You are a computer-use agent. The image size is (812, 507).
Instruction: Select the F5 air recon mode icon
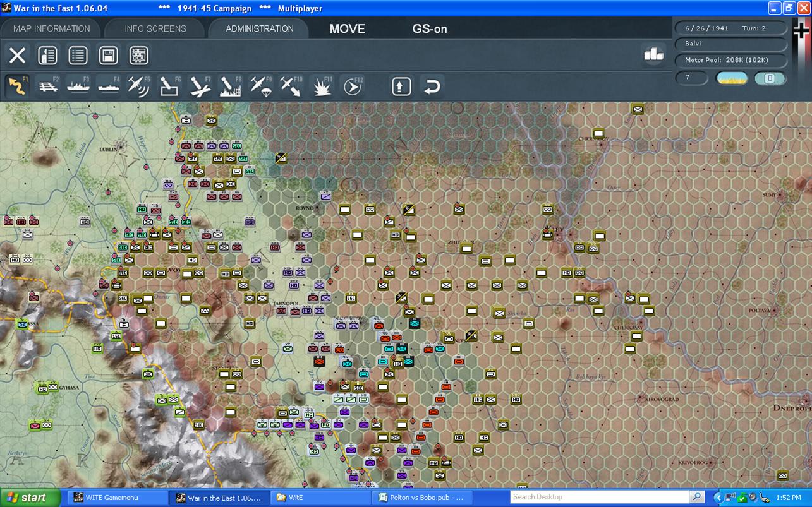(139, 86)
